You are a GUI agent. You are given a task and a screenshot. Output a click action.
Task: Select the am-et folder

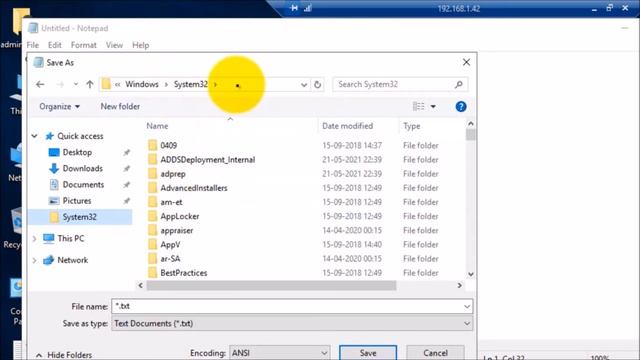click(171, 202)
